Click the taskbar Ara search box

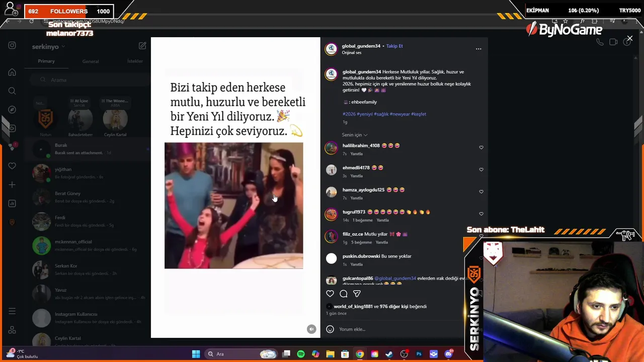coord(242,354)
